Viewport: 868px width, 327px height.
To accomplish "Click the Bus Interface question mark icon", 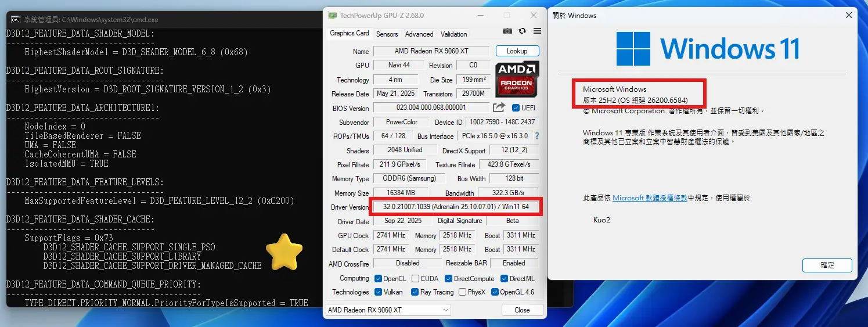I will [537, 136].
